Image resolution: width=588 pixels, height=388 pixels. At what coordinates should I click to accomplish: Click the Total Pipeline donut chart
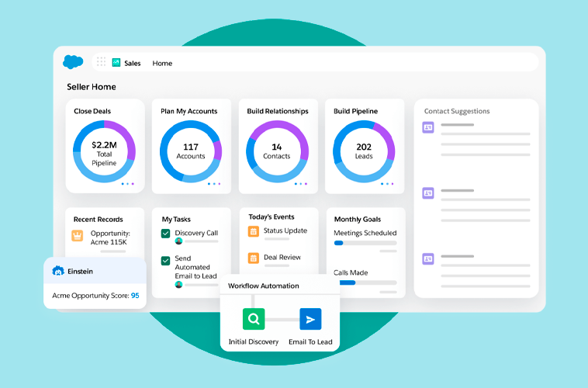click(104, 152)
